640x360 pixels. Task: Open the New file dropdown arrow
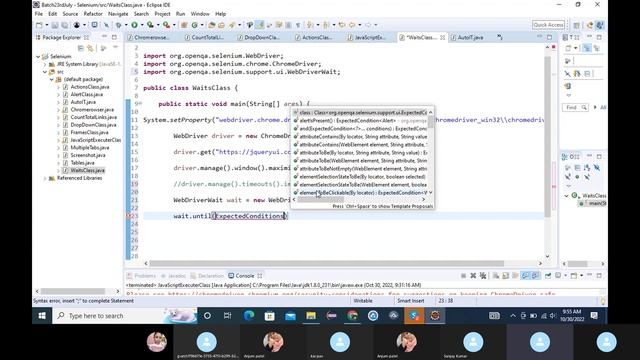47,25
